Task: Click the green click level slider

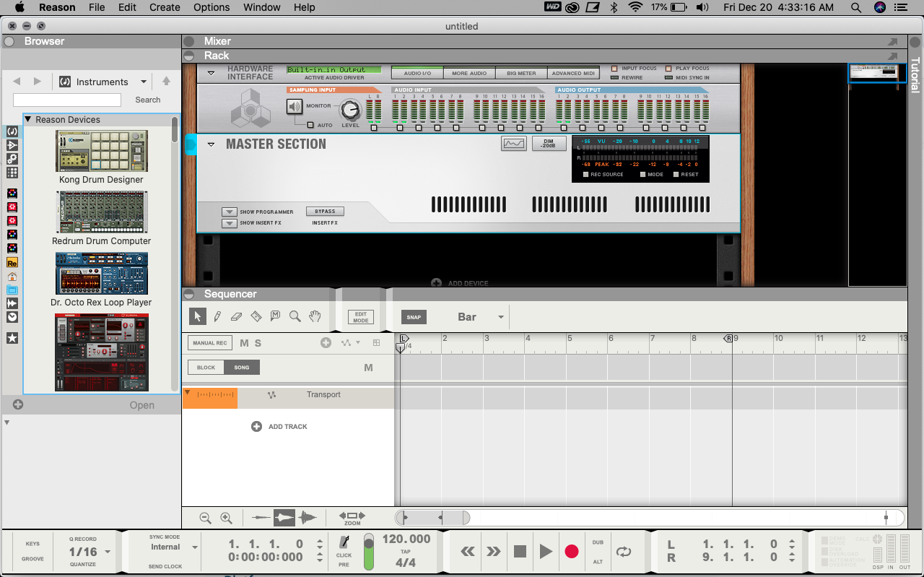Action: pos(369,551)
